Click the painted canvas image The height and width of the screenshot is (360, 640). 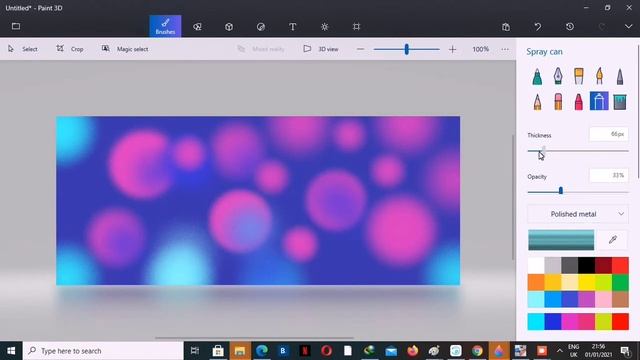(x=258, y=200)
